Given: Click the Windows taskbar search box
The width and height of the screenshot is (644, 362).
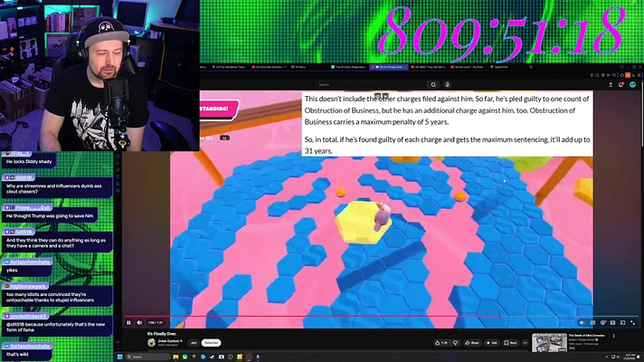Looking at the screenshot, I should [x=147, y=357].
